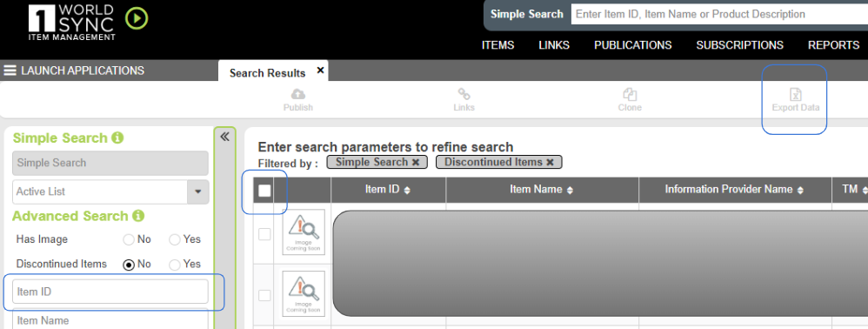Click the green play icon beside the logo
This screenshot has height=329, width=868.
[x=137, y=18]
